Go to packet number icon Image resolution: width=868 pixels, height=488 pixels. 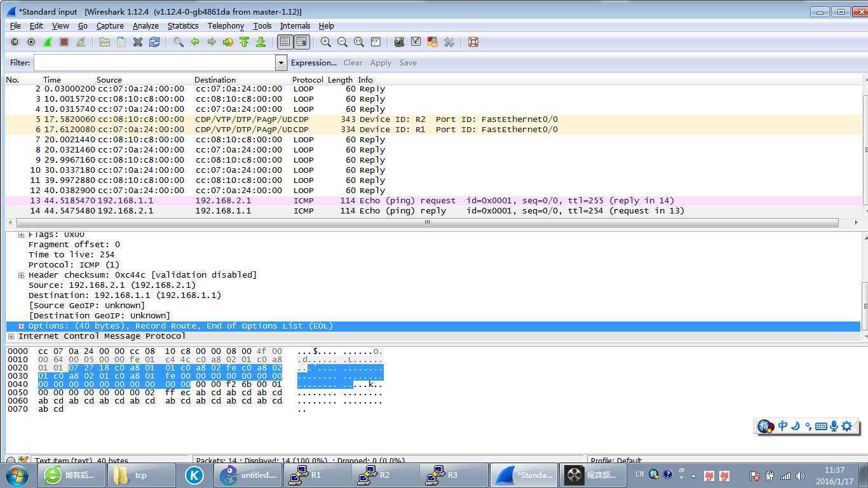pyautogui.click(x=228, y=42)
